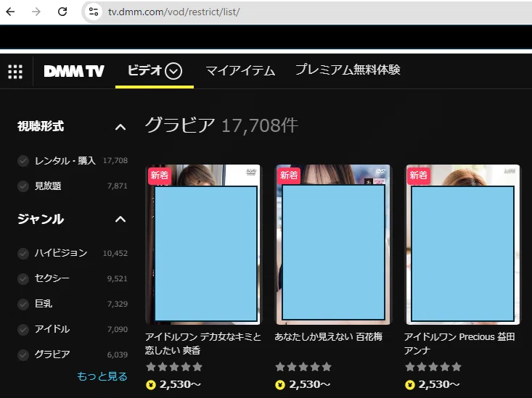Click 新着 badge on first video card
Image resolution: width=532 pixels, height=398 pixels.
pos(160,175)
